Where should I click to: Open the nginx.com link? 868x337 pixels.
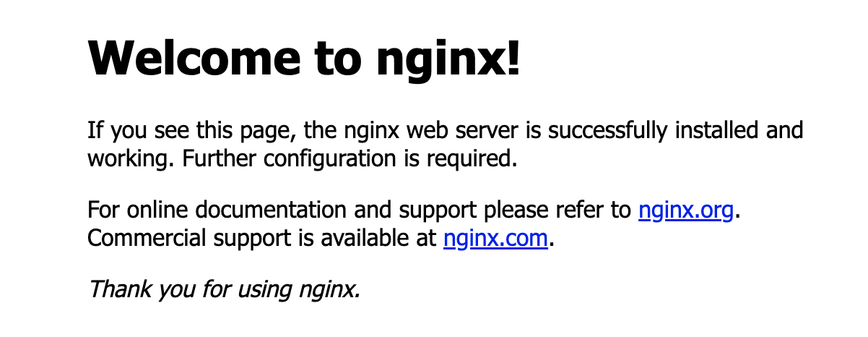495,238
